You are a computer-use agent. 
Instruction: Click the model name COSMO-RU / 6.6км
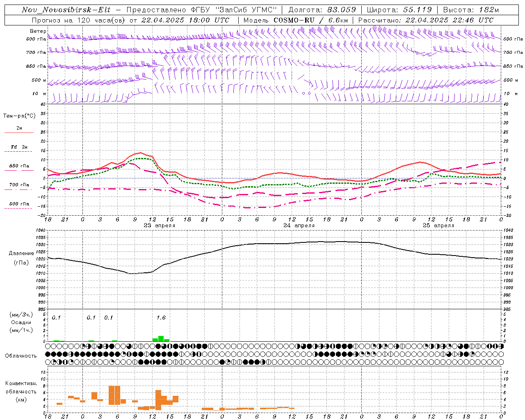(x=310, y=20)
